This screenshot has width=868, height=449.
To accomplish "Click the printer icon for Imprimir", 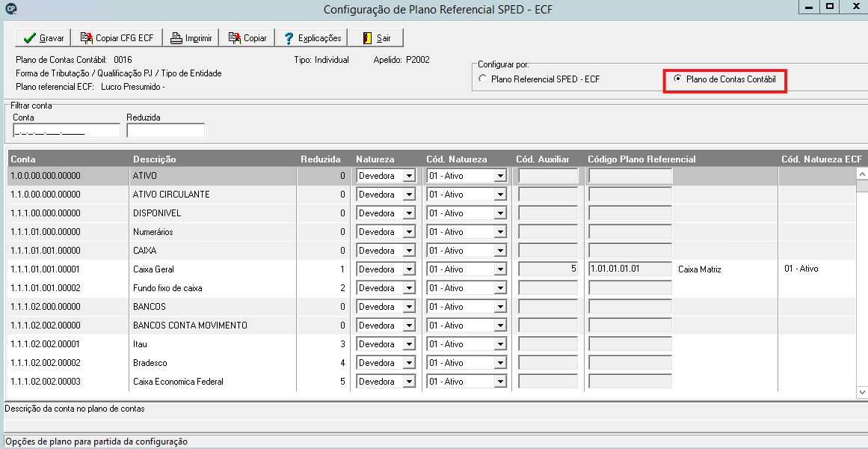I will 176,37.
